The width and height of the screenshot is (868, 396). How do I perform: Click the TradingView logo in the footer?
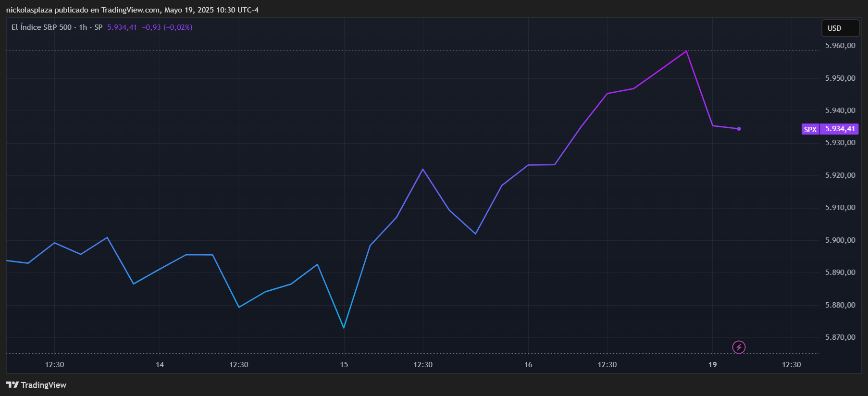37,385
